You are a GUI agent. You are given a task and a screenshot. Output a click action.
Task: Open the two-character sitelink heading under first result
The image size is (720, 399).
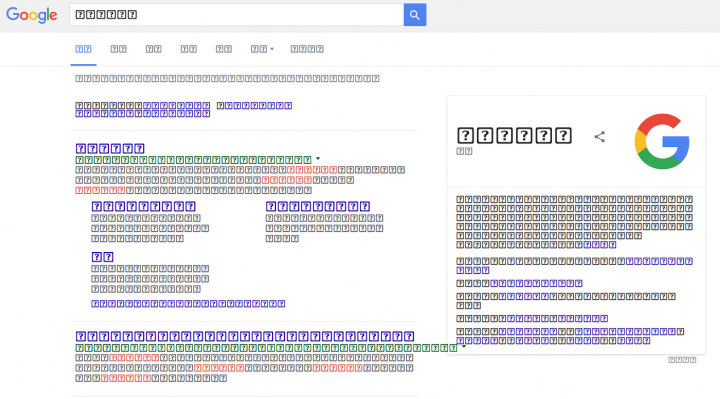(102, 257)
